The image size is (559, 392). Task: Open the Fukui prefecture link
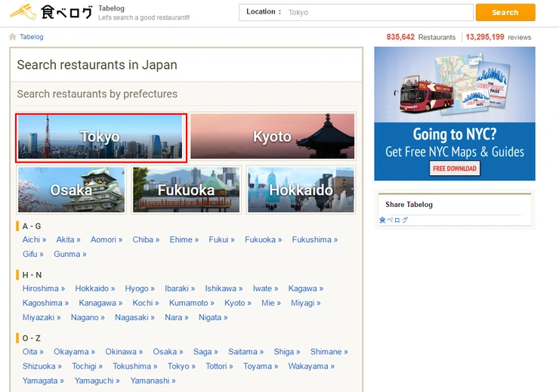[x=221, y=240]
